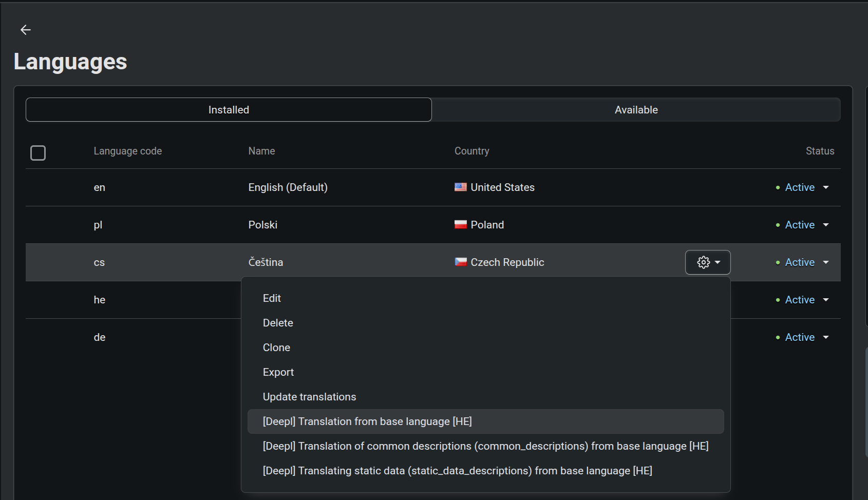Click the Czech Republic flag icon
The width and height of the screenshot is (868, 500).
pyautogui.click(x=460, y=262)
